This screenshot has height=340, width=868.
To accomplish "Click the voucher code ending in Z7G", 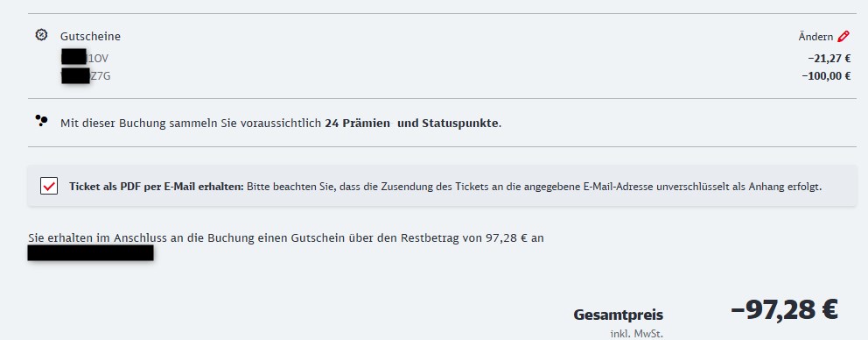I will (x=86, y=76).
